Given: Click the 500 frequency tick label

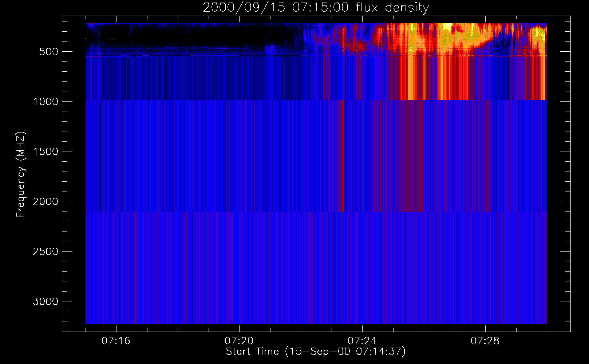Looking at the screenshot, I should [x=49, y=52].
